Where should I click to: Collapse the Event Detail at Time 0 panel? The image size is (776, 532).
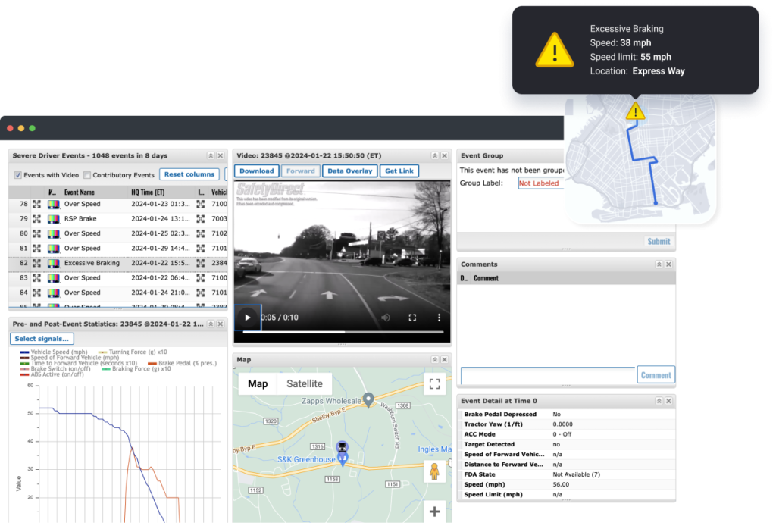tap(658, 400)
